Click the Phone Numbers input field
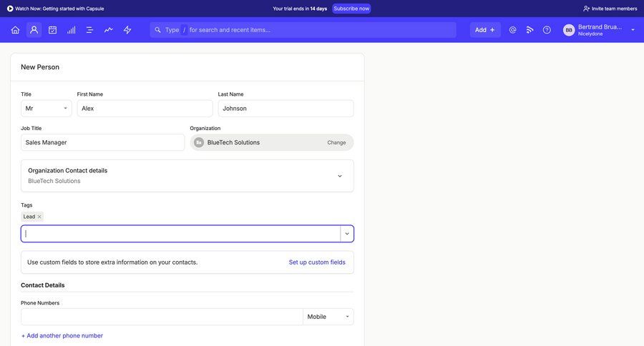 pos(162,317)
